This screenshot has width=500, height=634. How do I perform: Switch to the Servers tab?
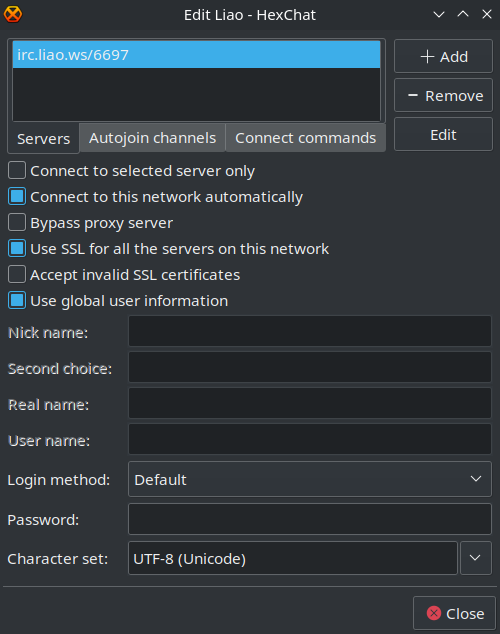(44, 139)
